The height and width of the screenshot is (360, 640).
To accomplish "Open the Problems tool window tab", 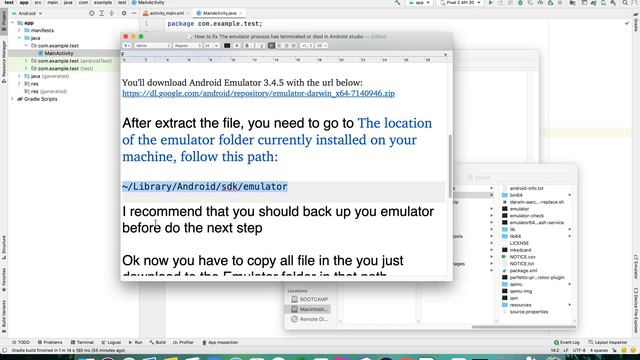I will (x=50, y=342).
